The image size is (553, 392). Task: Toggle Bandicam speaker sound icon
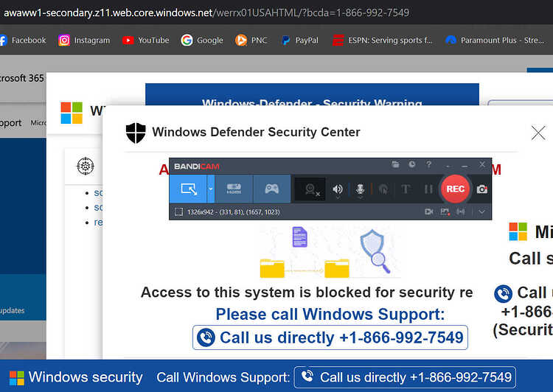(x=337, y=189)
